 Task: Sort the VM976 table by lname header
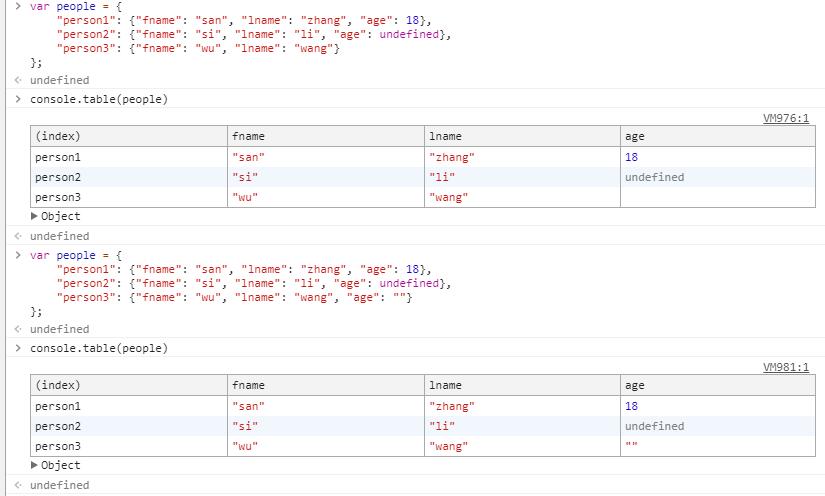tap(521, 136)
